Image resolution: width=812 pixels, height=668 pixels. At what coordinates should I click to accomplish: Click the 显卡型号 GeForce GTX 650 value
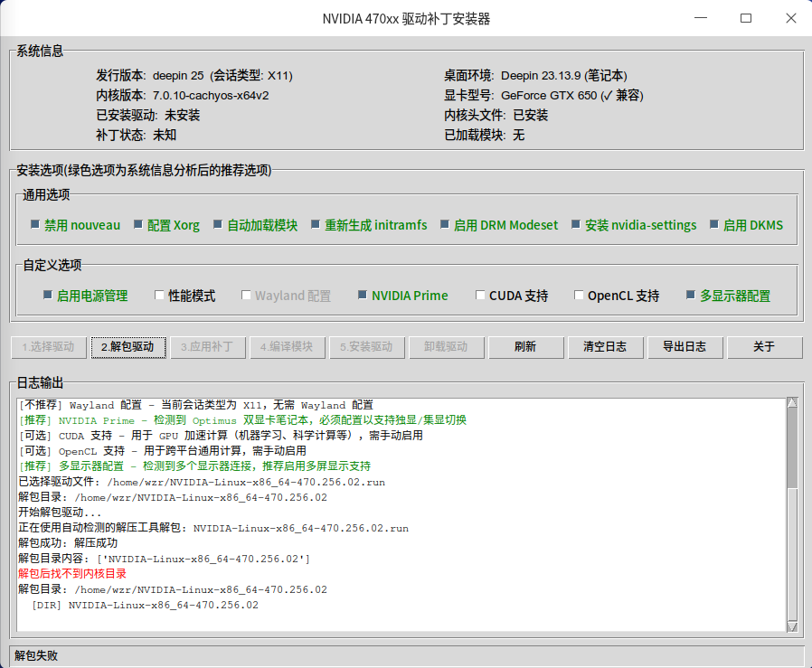(572, 95)
